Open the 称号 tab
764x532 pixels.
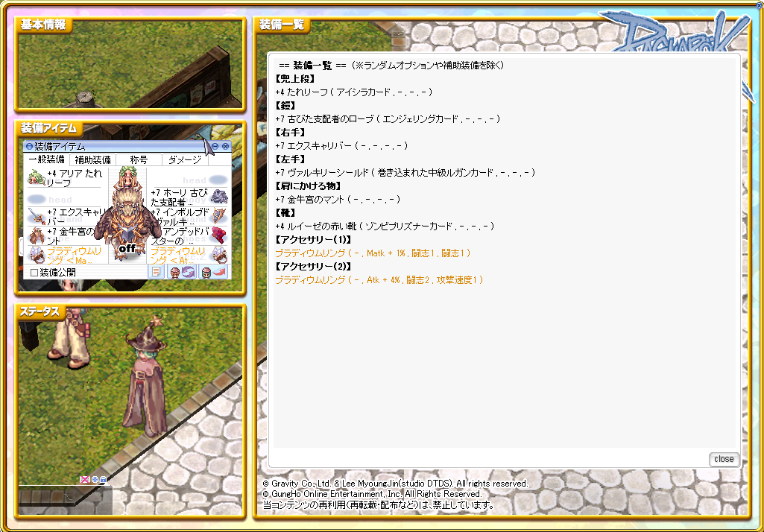[x=139, y=159]
